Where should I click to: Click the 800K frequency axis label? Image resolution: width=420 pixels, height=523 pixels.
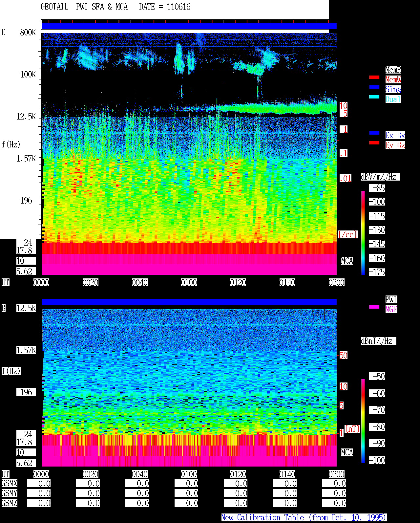(x=28, y=32)
